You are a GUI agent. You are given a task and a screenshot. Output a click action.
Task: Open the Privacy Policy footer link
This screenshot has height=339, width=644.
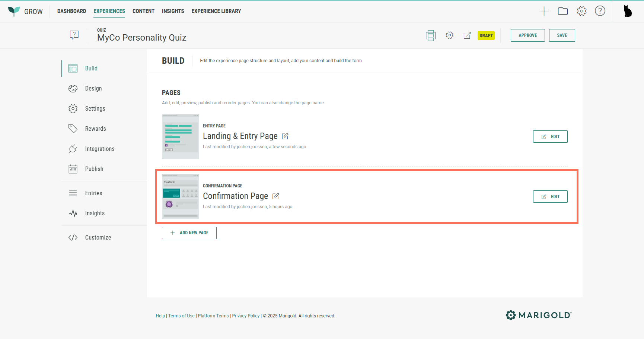[x=246, y=316]
